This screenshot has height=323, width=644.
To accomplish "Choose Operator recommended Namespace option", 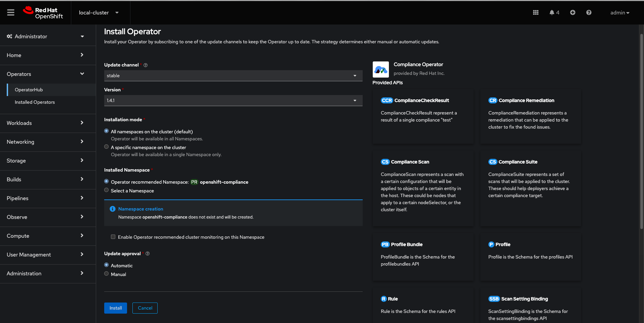I will [107, 181].
